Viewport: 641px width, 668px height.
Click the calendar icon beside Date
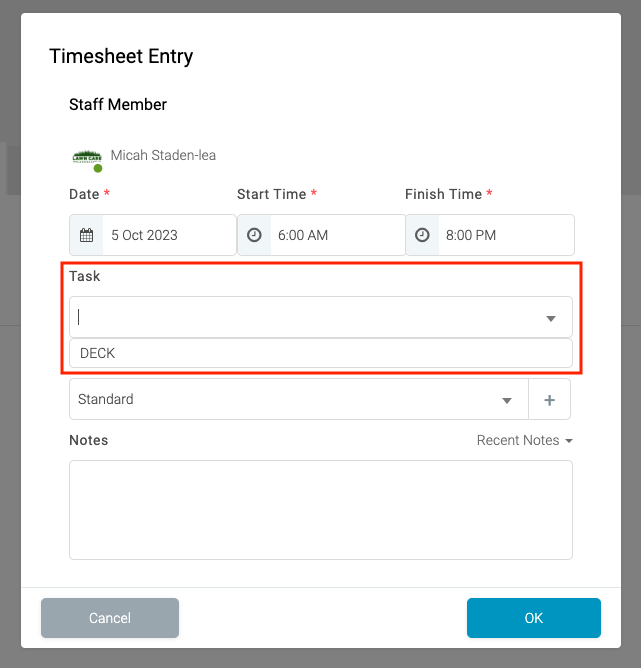coord(86,236)
